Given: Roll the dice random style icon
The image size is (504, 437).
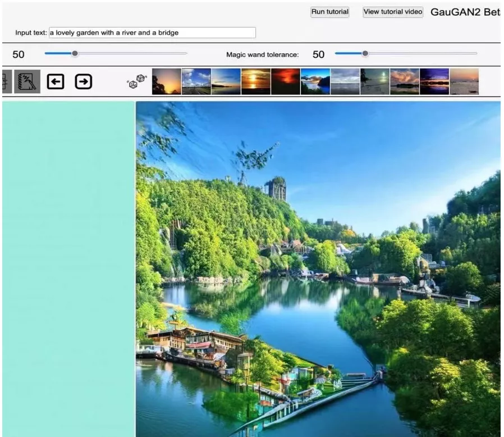Looking at the screenshot, I should click(137, 81).
